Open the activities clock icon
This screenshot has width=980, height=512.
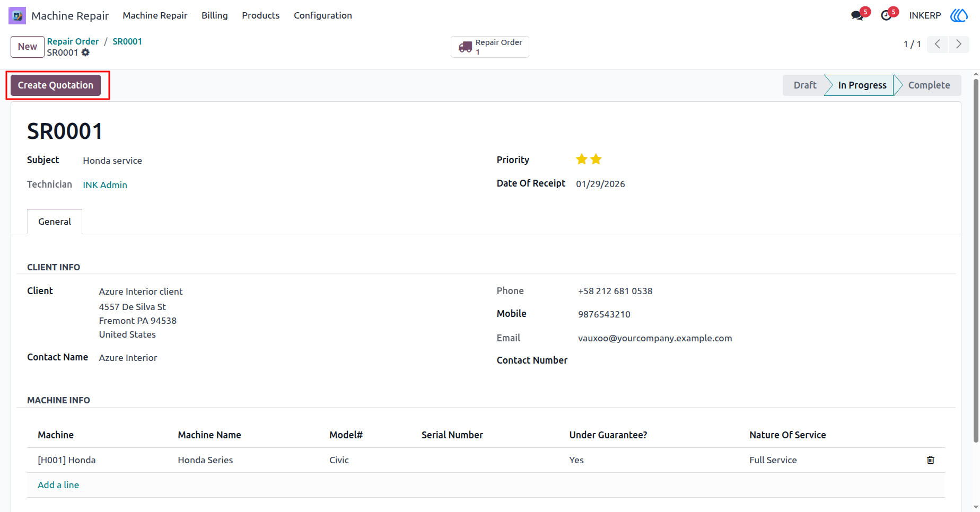886,15
